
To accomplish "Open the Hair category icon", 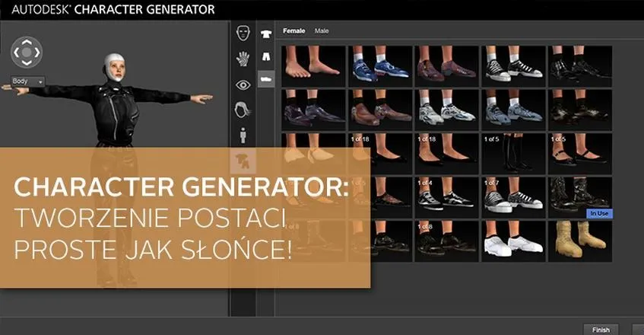I will 243,110.
